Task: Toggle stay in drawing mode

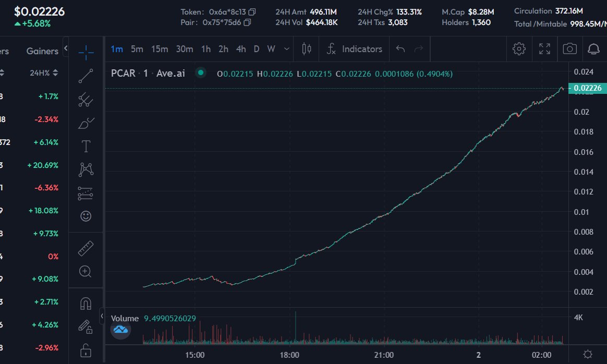Action: (x=86, y=327)
